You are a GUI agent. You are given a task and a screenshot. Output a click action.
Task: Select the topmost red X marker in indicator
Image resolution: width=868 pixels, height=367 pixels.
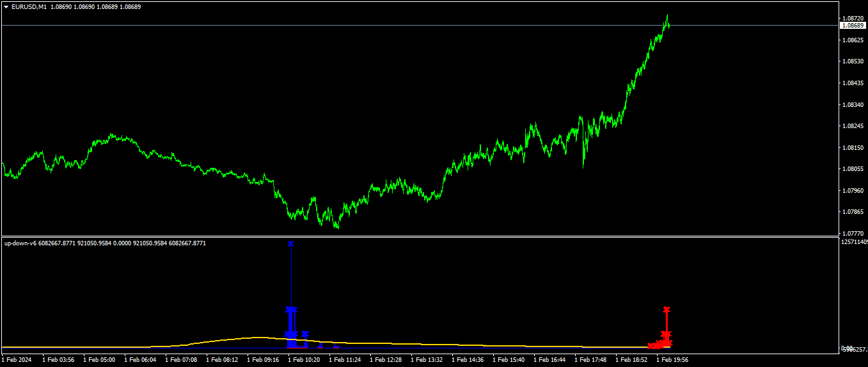tap(667, 309)
